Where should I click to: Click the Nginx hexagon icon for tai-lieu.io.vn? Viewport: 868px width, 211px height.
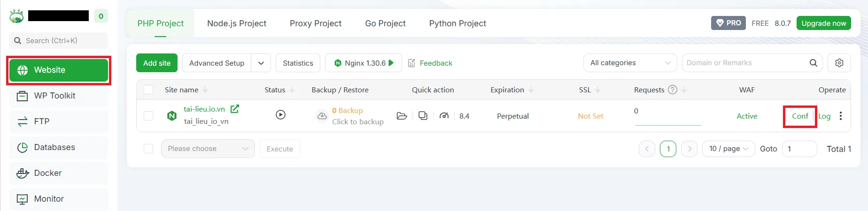pyautogui.click(x=172, y=116)
